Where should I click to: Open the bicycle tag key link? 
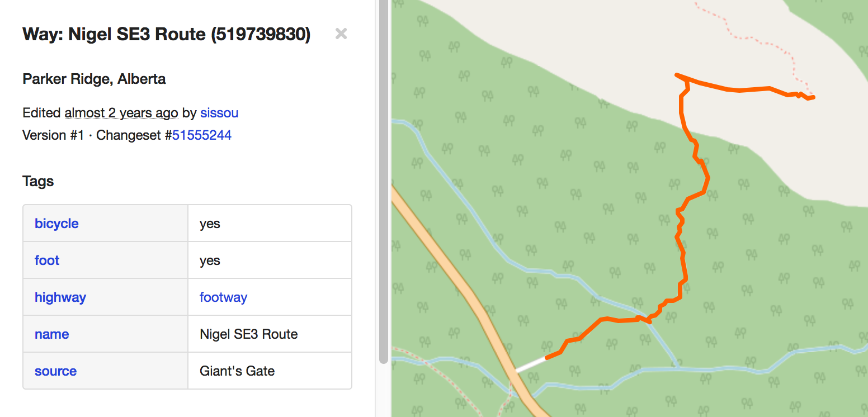(56, 223)
